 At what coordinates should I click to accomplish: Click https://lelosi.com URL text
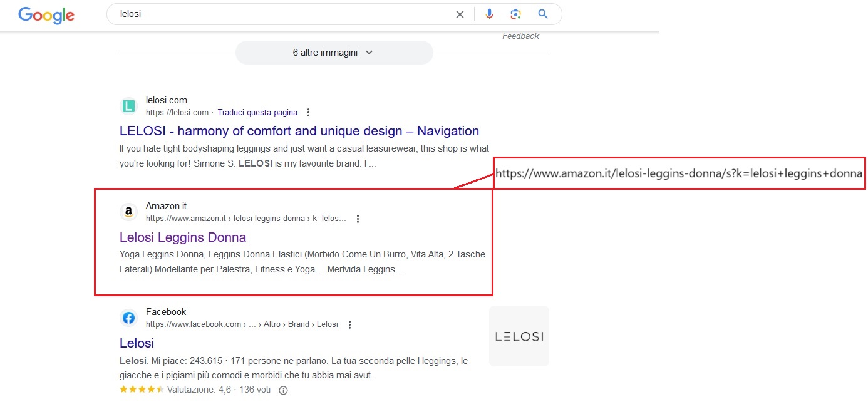[177, 113]
